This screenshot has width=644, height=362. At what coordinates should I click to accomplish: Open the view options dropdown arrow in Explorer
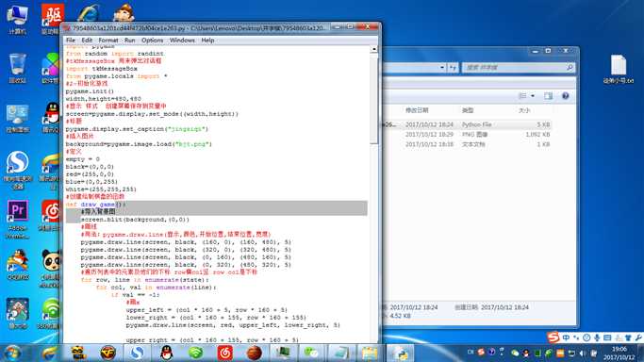(533, 95)
